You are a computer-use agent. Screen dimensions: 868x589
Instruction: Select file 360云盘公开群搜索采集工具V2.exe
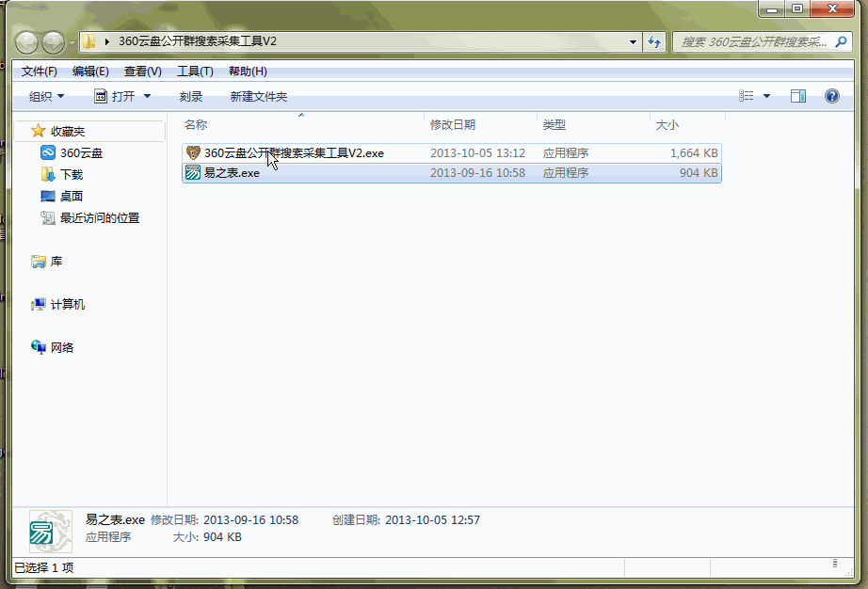tap(452, 153)
